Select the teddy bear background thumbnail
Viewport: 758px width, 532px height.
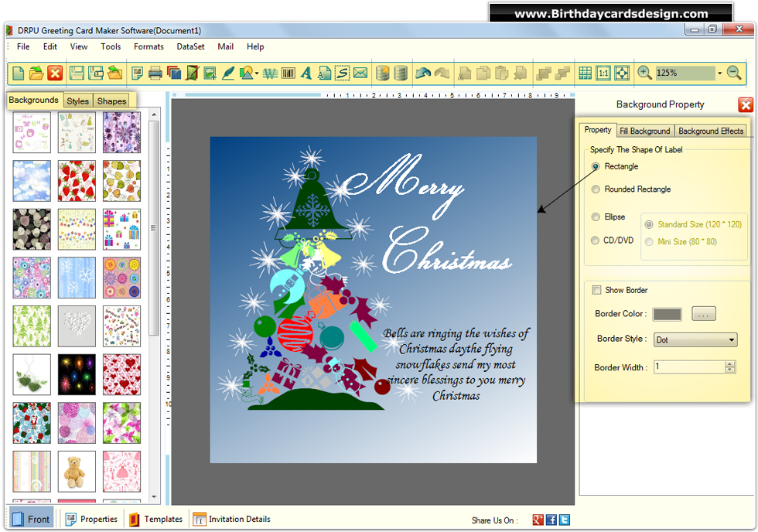click(77, 471)
